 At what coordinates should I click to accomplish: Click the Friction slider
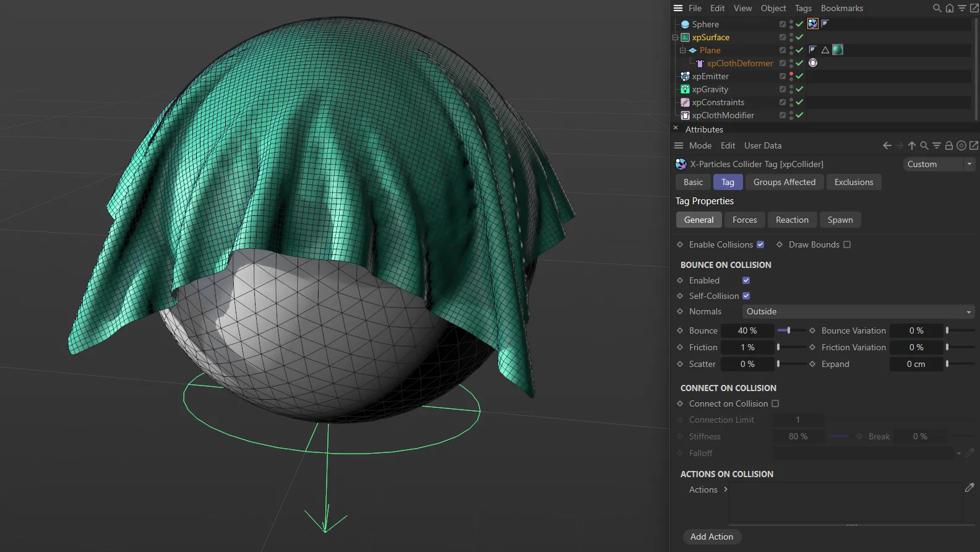791,347
